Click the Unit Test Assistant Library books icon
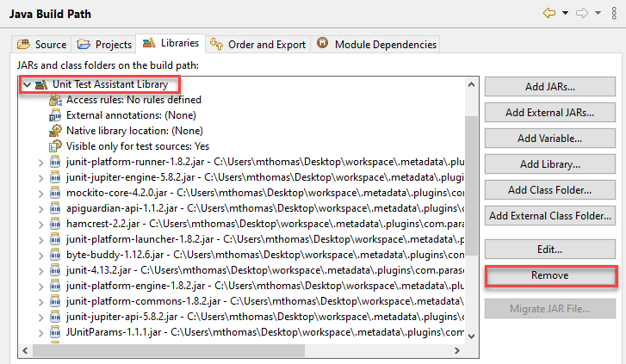This screenshot has height=364, width=626. (x=41, y=84)
